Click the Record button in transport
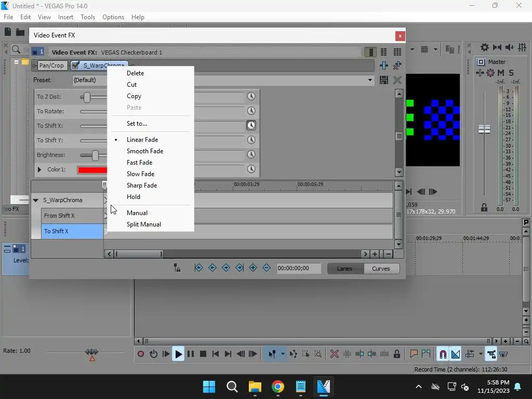This screenshot has height=399, width=532. pyautogui.click(x=141, y=354)
